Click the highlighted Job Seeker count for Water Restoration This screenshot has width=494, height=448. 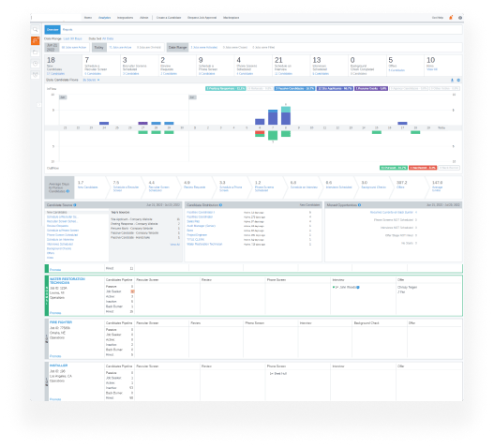click(132, 291)
